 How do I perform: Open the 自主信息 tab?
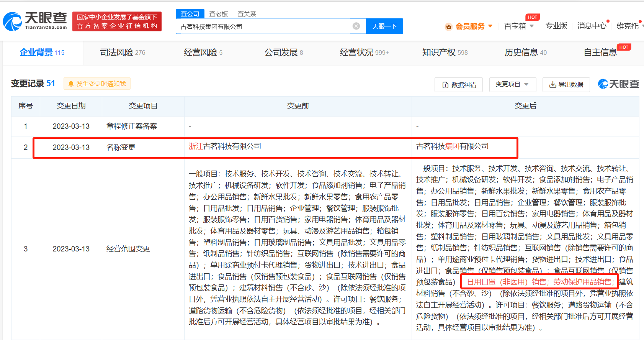[x=600, y=53]
